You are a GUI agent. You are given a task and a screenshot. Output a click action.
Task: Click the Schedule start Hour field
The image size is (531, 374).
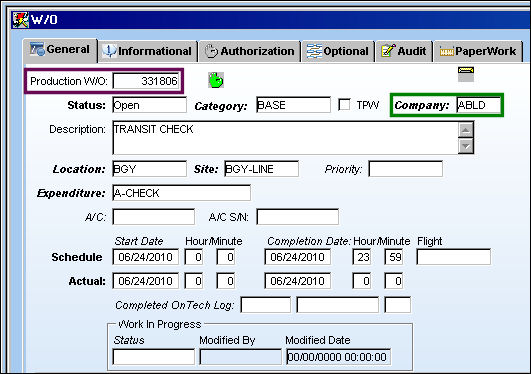pyautogui.click(x=194, y=257)
